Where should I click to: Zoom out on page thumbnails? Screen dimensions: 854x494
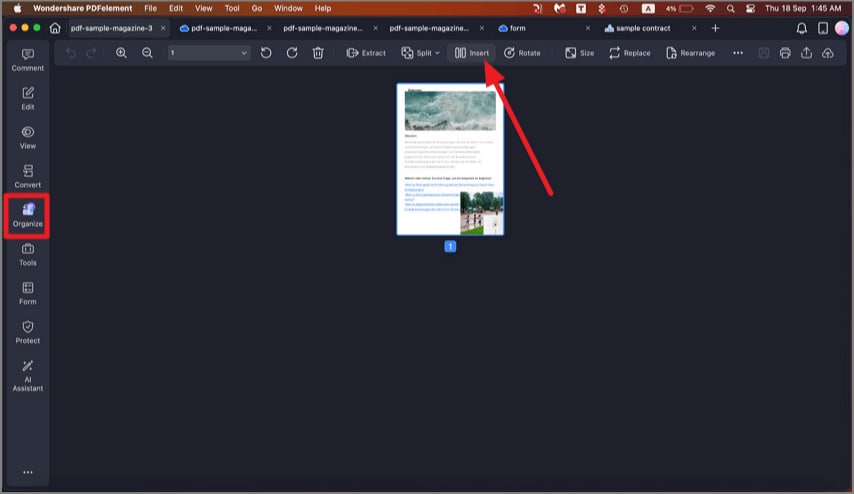[147, 53]
